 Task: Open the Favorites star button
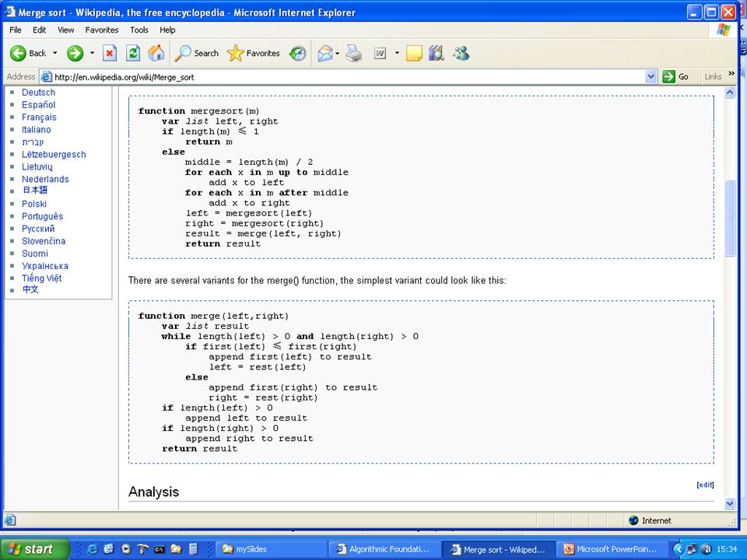tap(253, 53)
